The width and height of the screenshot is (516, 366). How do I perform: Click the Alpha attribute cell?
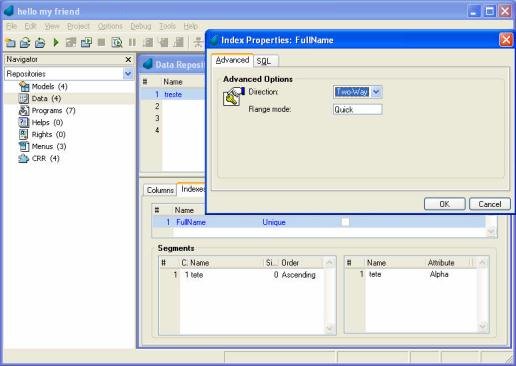pos(439,274)
